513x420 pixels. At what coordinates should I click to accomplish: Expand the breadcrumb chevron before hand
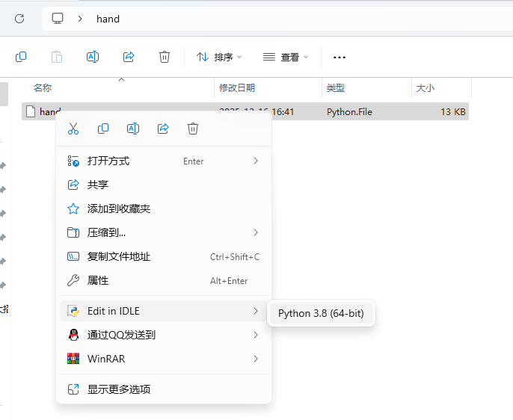(x=80, y=19)
